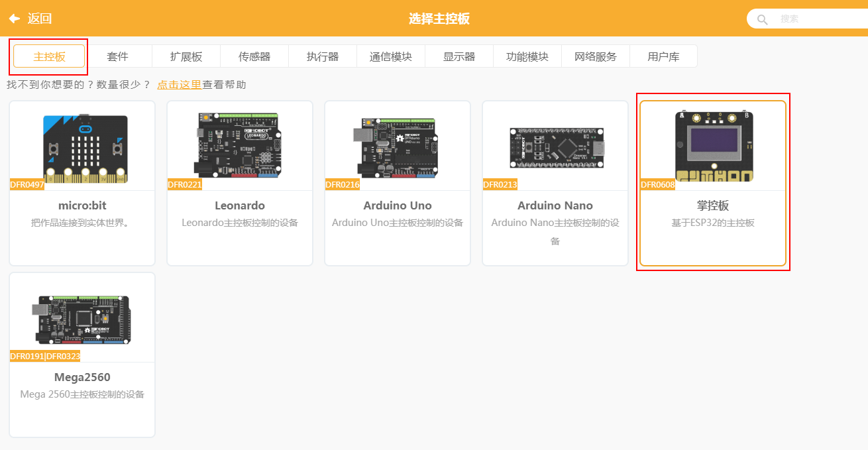Click the 选择主控板 page title

point(439,19)
